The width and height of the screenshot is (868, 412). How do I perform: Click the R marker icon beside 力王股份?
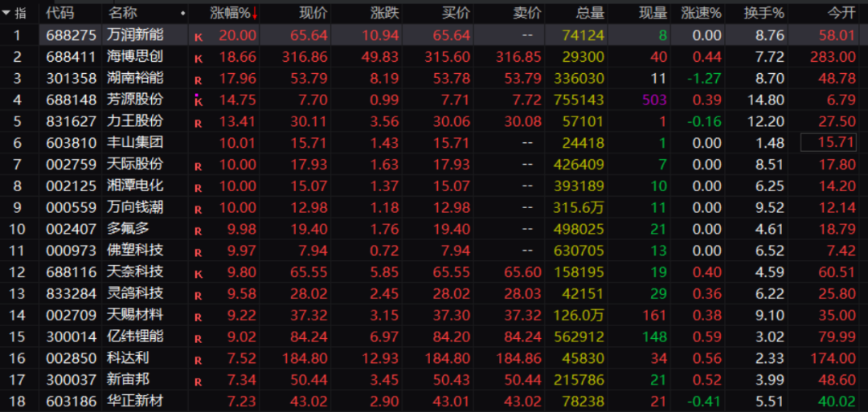198,122
